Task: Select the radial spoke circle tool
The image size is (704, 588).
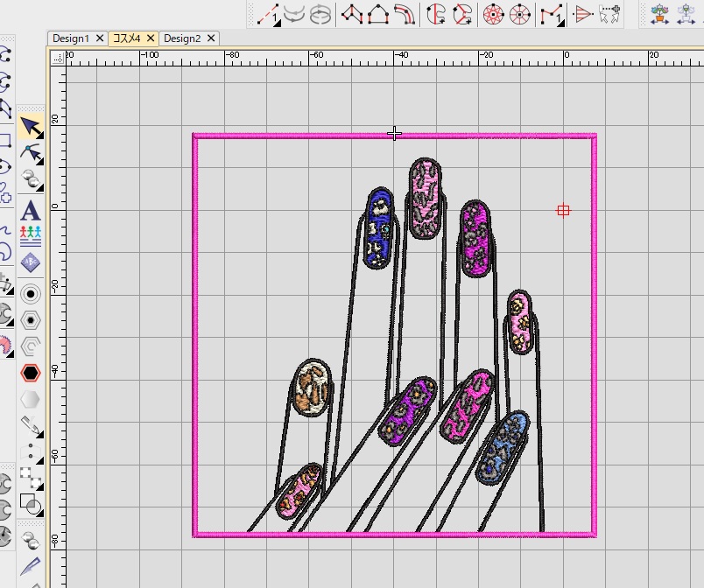Action: click(x=520, y=14)
